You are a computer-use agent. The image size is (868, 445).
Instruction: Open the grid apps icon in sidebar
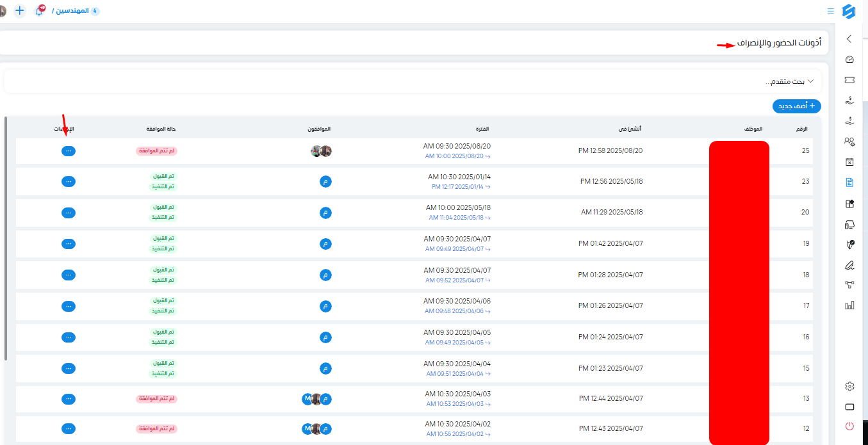point(849,204)
